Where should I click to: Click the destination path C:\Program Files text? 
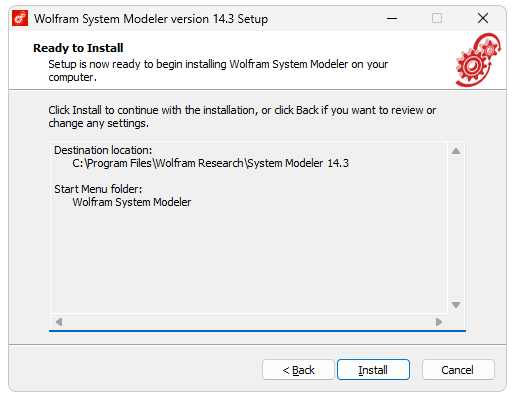point(210,163)
